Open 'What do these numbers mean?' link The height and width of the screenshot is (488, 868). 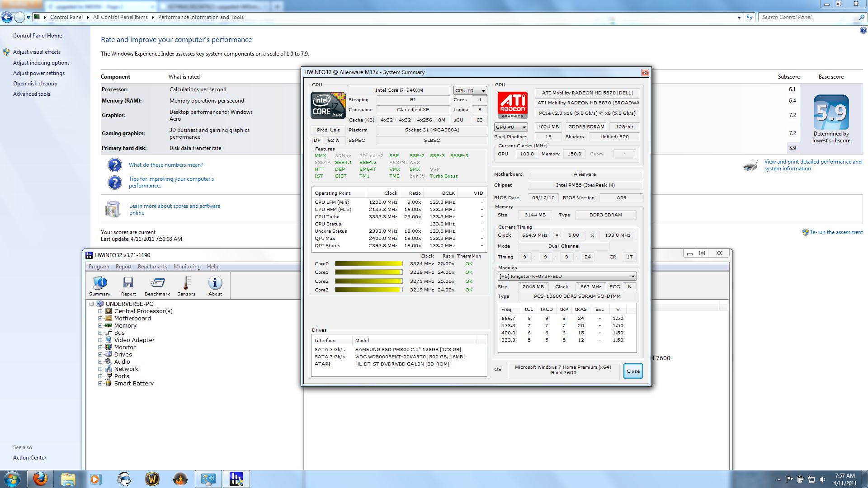coord(166,165)
